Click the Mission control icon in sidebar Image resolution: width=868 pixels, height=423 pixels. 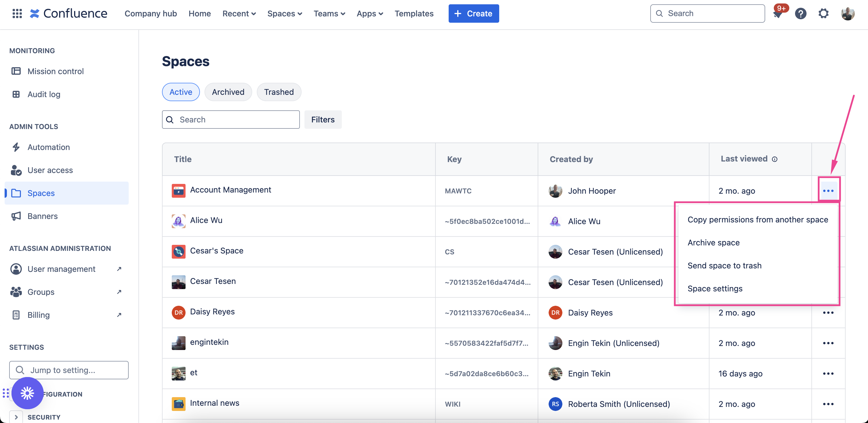(16, 71)
